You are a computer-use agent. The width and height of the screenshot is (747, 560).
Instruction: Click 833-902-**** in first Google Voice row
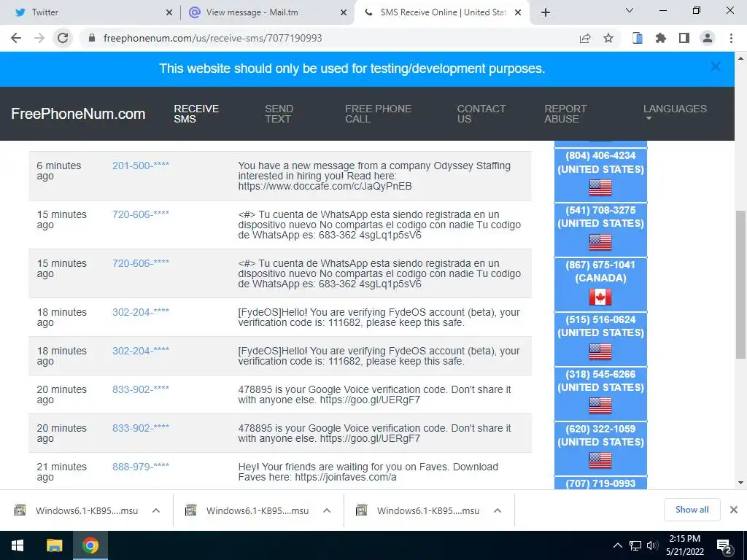[x=141, y=389]
